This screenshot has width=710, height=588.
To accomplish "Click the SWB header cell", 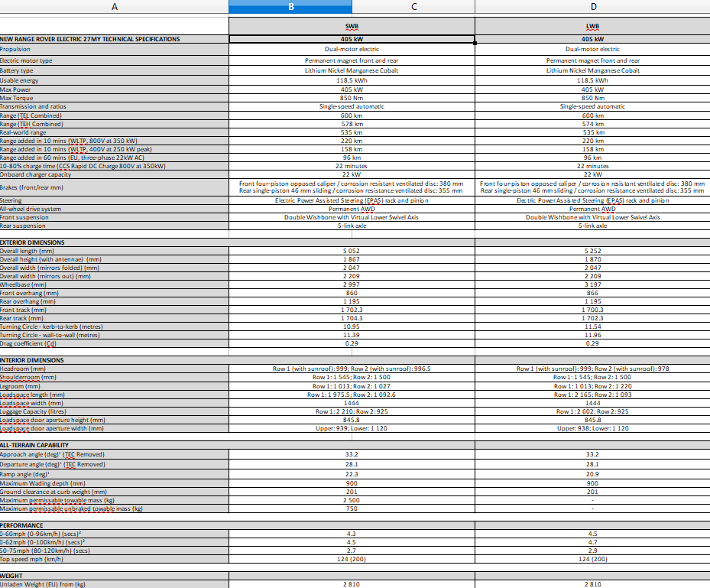I will coord(352,26).
